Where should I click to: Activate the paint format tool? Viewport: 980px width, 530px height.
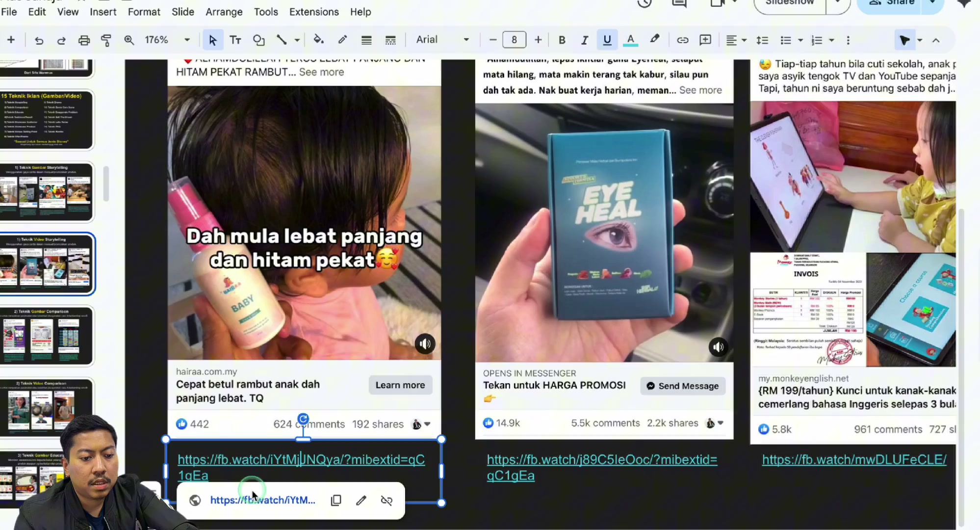[x=106, y=40]
